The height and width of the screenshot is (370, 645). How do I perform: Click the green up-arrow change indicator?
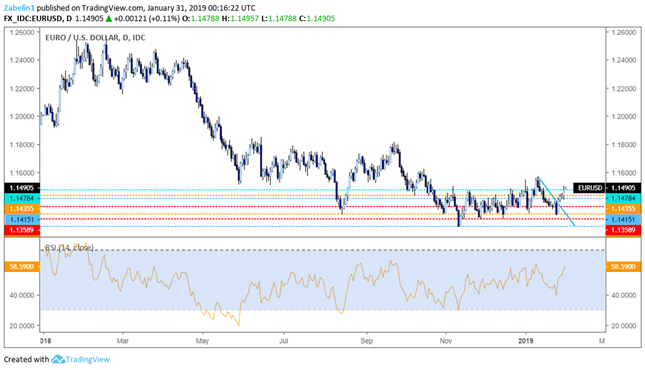[109, 19]
